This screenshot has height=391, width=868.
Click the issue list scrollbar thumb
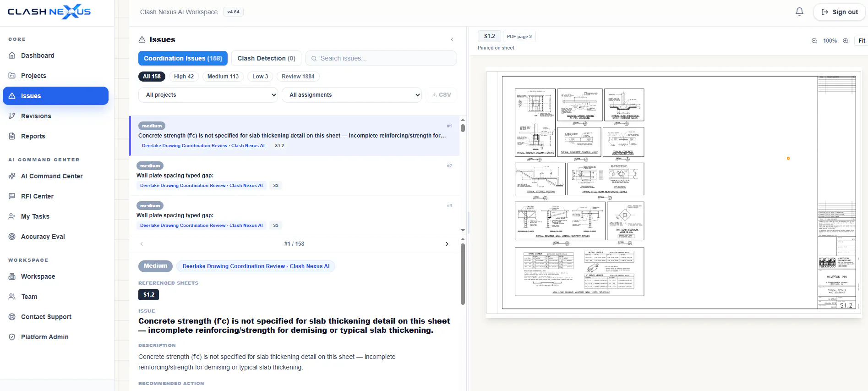(x=463, y=128)
